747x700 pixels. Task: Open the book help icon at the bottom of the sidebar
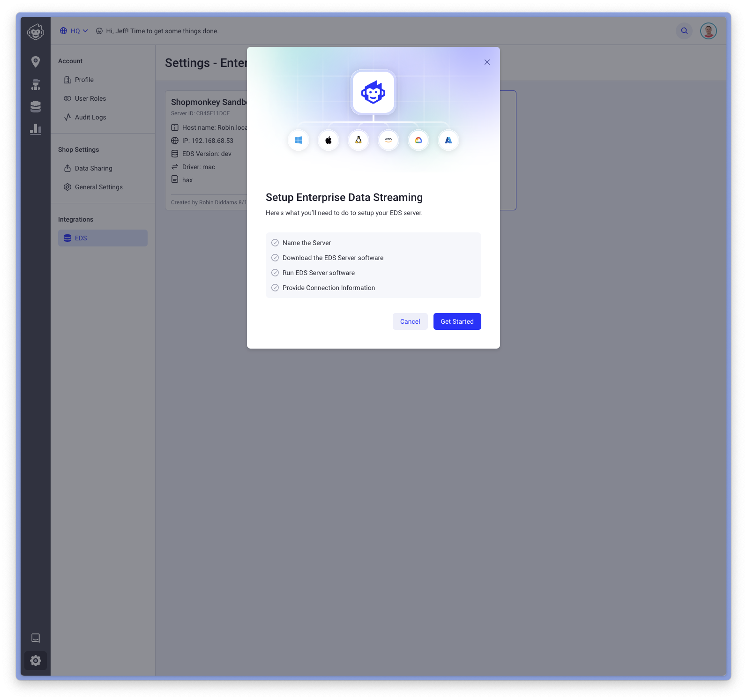[x=36, y=638]
